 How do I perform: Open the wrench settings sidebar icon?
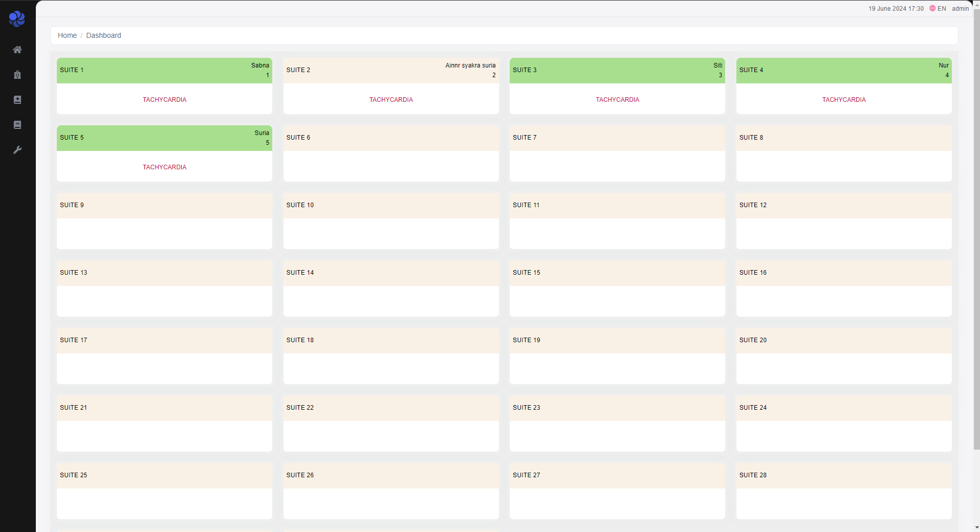click(17, 150)
